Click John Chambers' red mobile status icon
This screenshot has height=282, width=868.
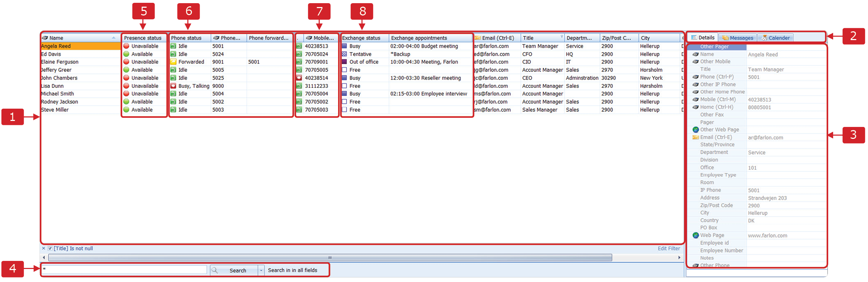click(299, 78)
